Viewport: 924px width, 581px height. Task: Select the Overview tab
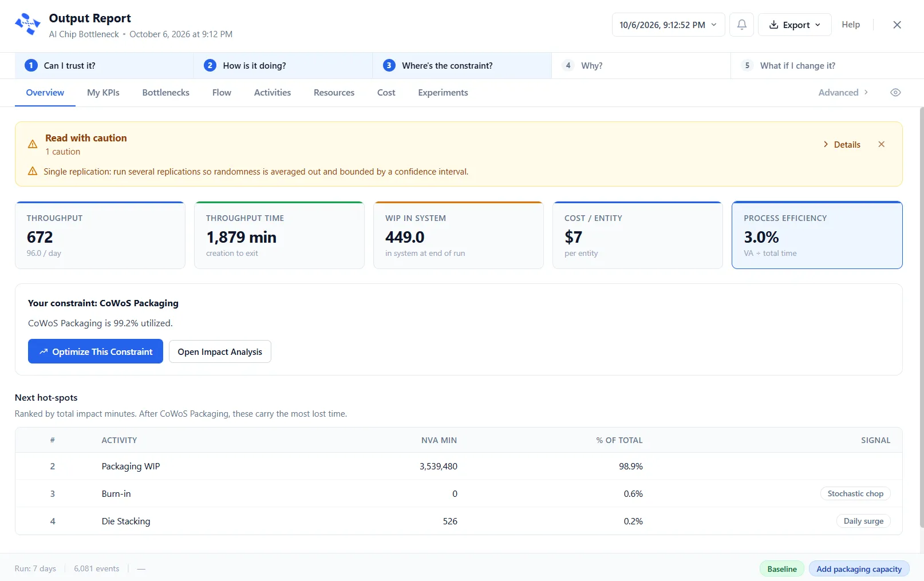pyautogui.click(x=45, y=93)
